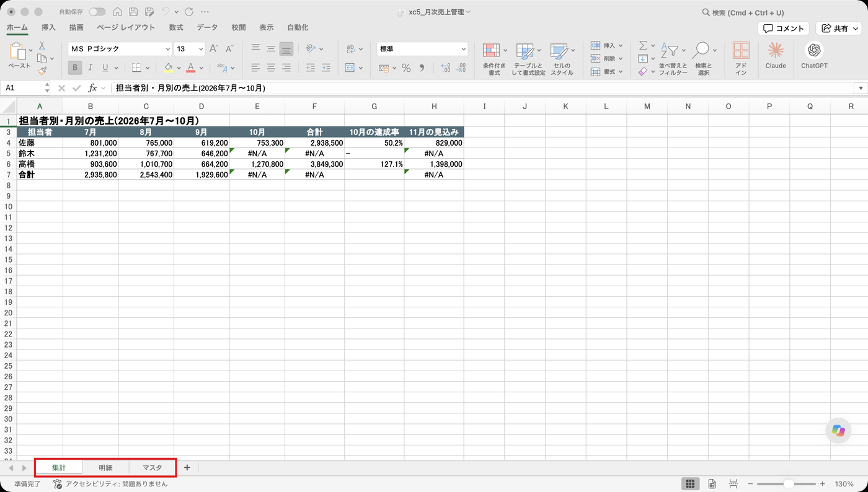
Task: Increase font size with large A icon
Action: click(214, 48)
